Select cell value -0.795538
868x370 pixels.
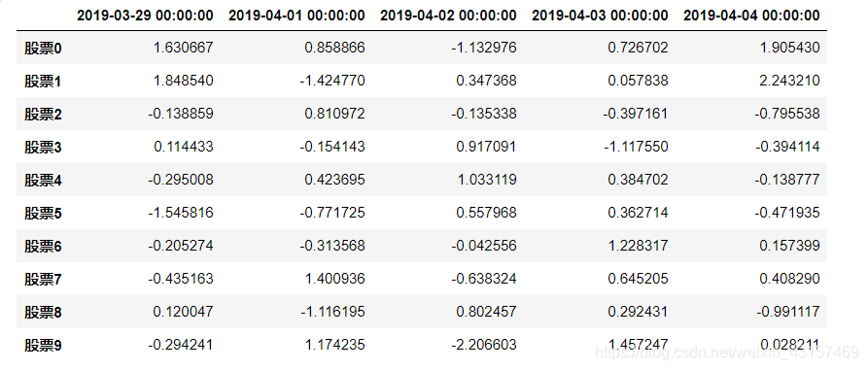pyautogui.click(x=787, y=114)
